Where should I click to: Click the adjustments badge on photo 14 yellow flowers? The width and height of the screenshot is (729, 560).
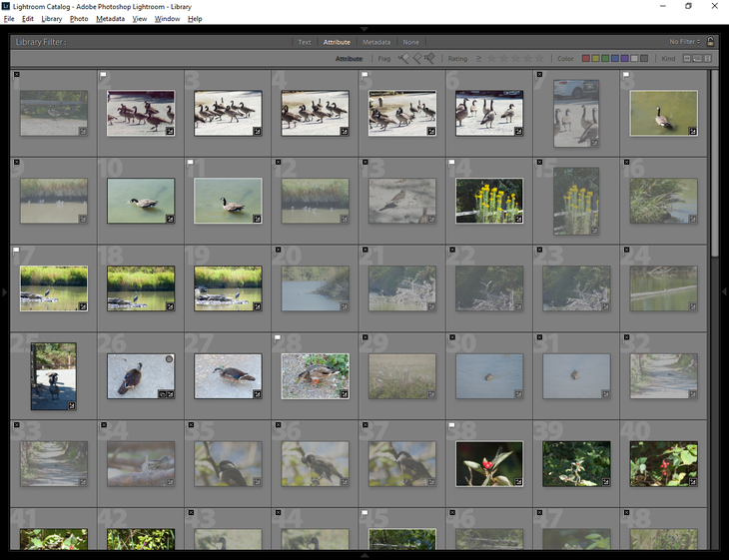tap(518, 219)
